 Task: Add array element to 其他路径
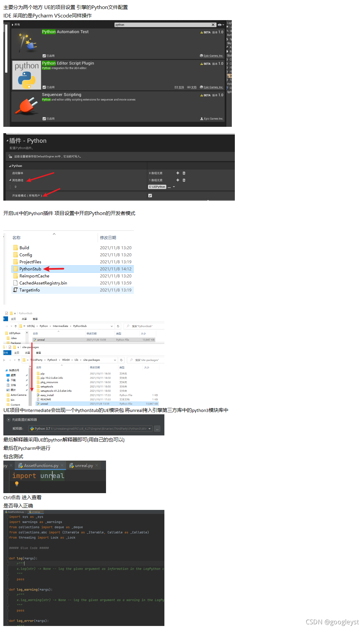pyautogui.click(x=178, y=180)
